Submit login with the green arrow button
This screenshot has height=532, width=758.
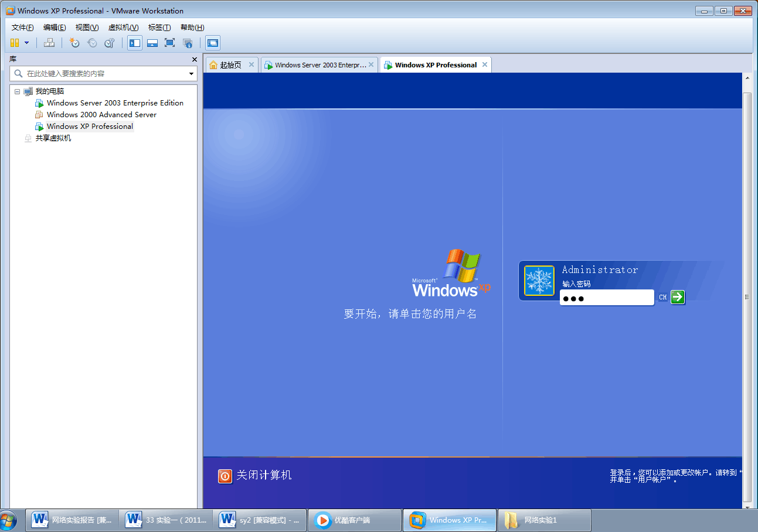(x=678, y=297)
